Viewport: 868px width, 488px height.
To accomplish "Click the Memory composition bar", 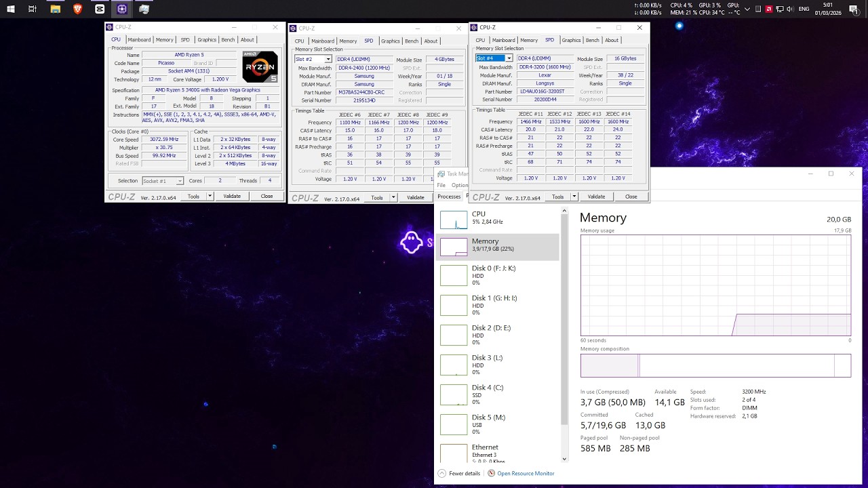I will (x=715, y=365).
